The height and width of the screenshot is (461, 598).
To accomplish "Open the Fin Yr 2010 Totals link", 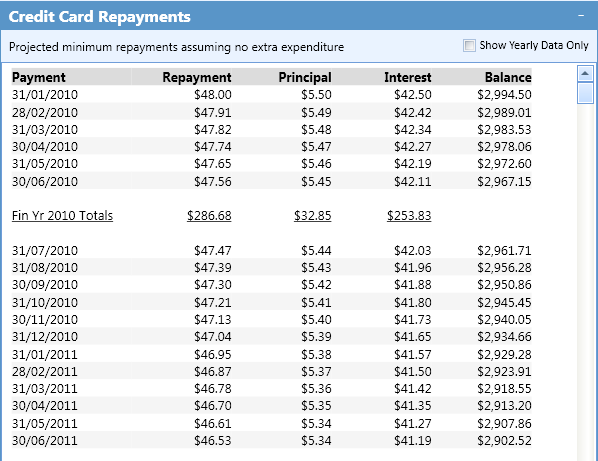I will point(62,215).
